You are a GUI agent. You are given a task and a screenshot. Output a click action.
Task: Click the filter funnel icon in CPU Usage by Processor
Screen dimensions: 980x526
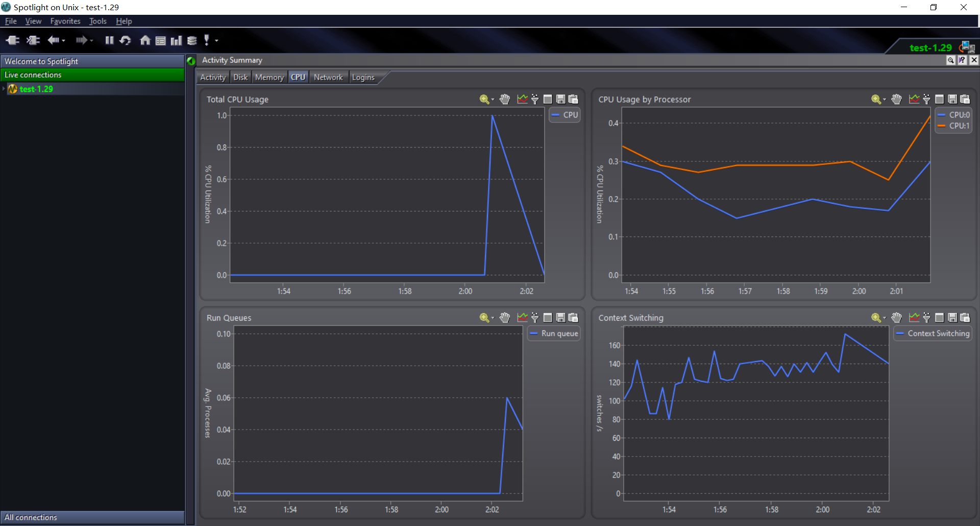[927, 99]
